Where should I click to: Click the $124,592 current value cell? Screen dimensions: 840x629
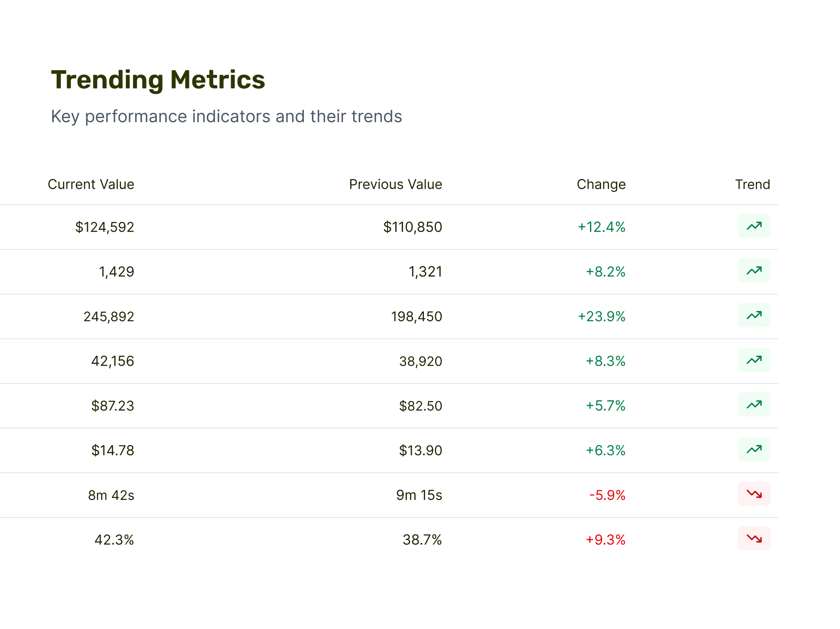(104, 227)
